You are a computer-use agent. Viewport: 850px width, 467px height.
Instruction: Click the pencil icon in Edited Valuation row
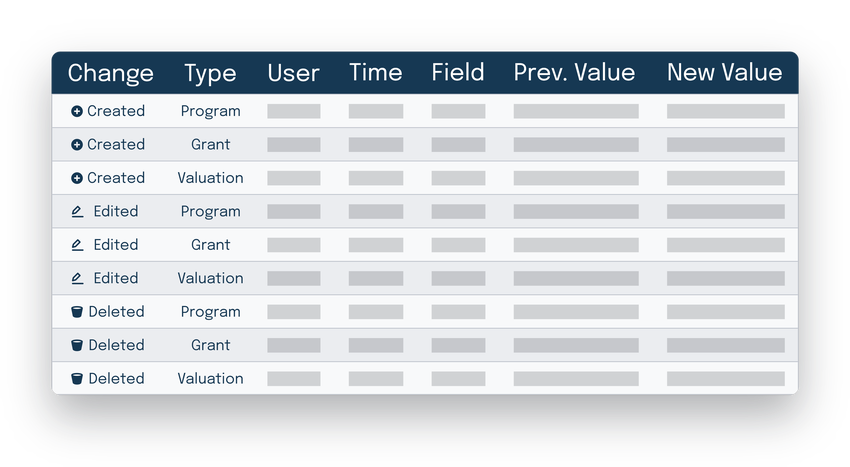click(x=77, y=279)
